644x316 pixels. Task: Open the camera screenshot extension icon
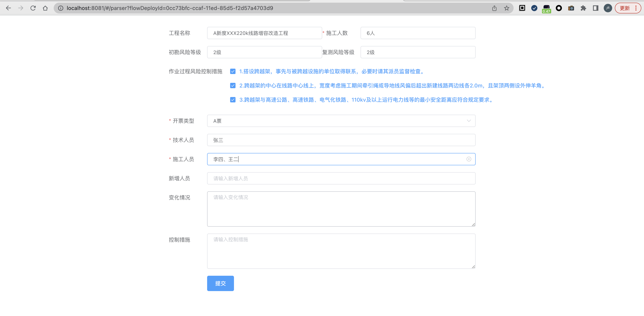[571, 8]
